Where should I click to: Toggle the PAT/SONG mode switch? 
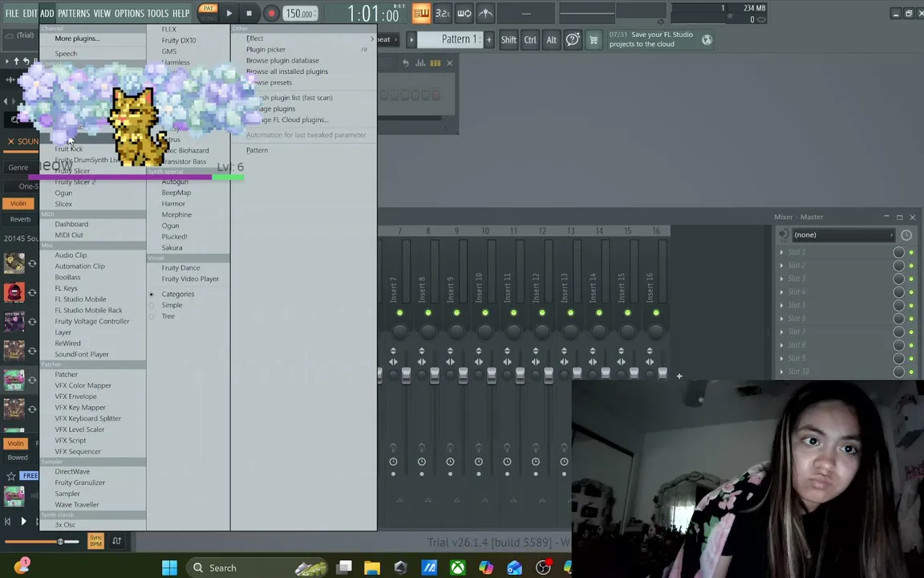[x=208, y=13]
